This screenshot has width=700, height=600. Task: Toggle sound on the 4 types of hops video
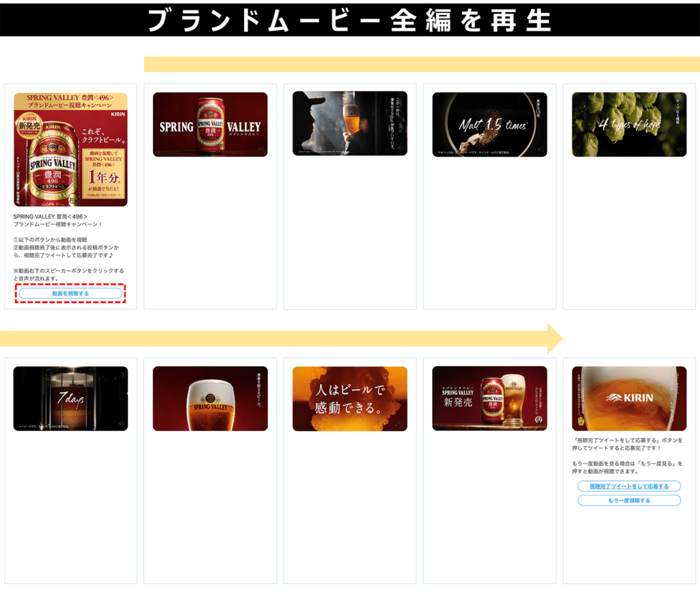pos(680,149)
